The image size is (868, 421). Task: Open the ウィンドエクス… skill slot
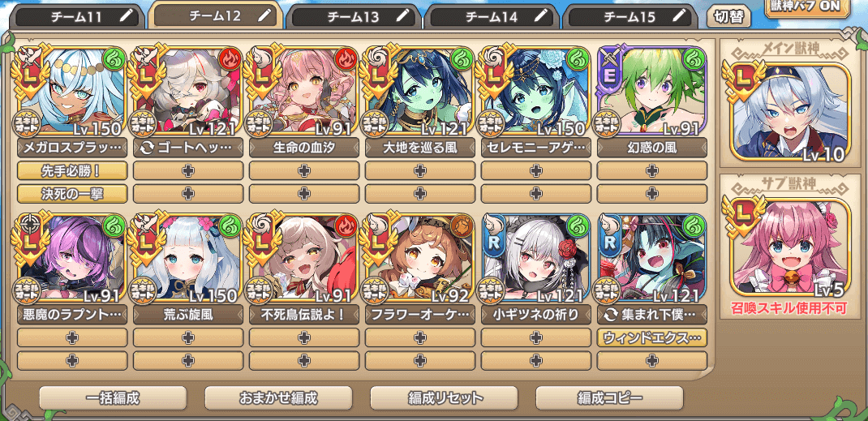point(652,337)
